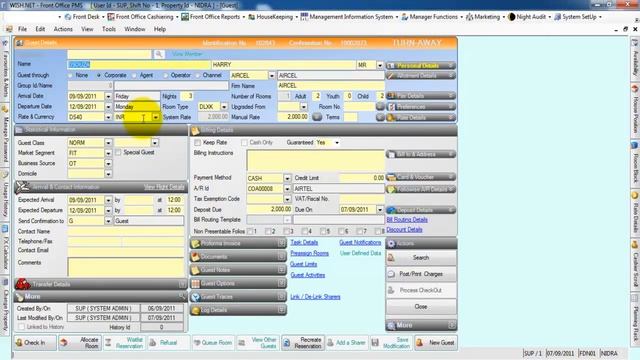Open the Business Source dropdown
640x360 pixels.
(108, 163)
